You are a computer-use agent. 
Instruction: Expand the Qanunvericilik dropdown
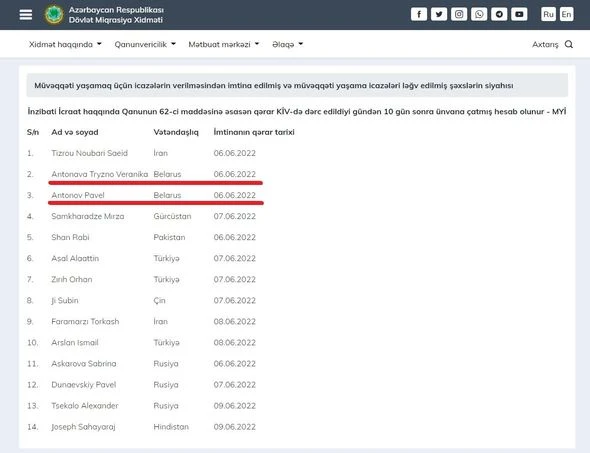coord(145,44)
